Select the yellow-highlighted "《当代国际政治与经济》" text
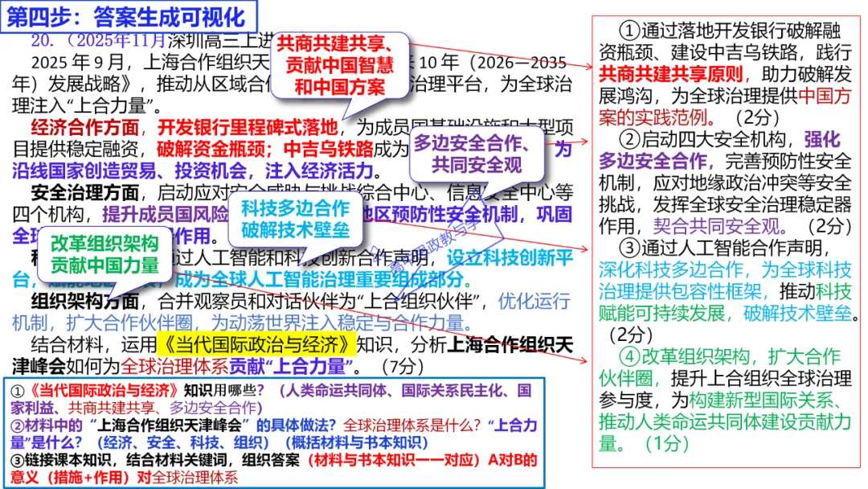This screenshot has width=868, height=489. 257,344
